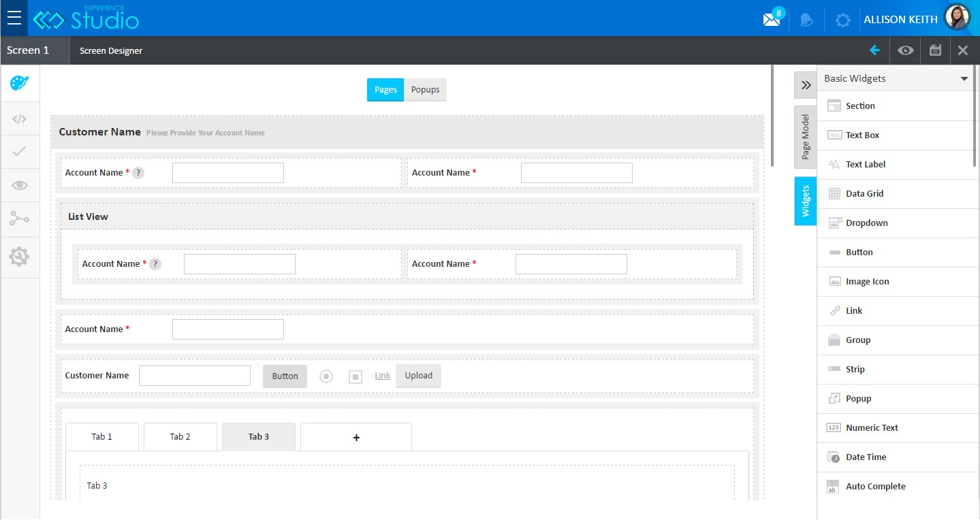Select the radio button widget in Customer Name row

[x=326, y=376]
